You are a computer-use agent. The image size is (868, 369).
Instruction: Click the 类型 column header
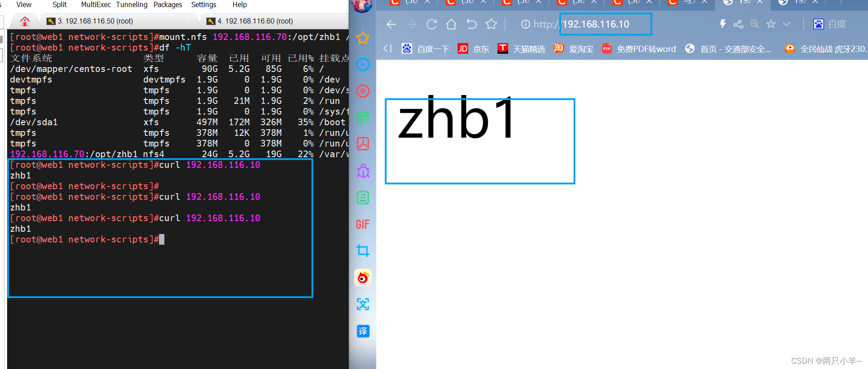154,58
